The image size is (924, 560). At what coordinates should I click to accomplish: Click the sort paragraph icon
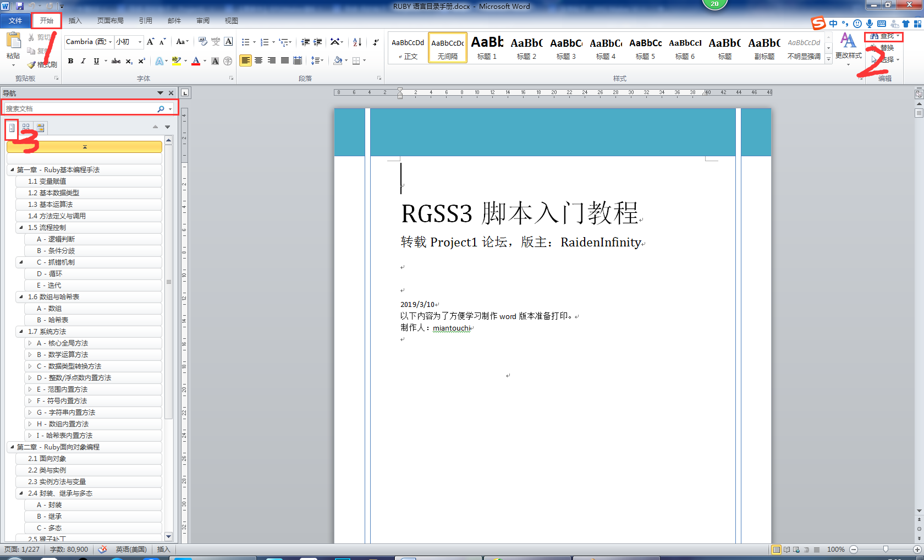(358, 42)
